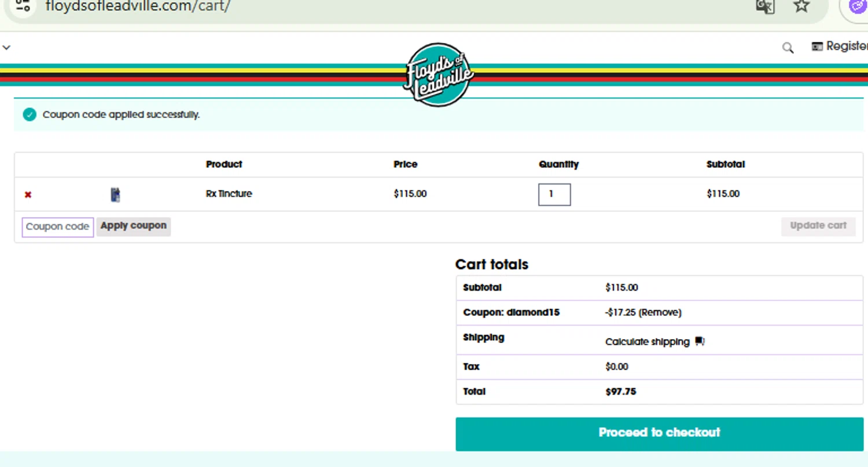Click the Subtotal column header in product table
This screenshot has height=467, width=868.
pyautogui.click(x=726, y=164)
